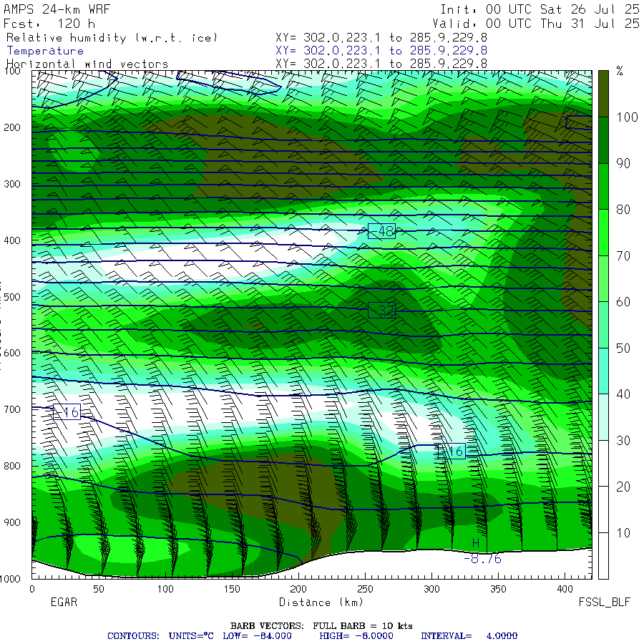Click the '10' colorbar label
The width and height of the screenshot is (644, 644).
pyautogui.click(x=623, y=533)
